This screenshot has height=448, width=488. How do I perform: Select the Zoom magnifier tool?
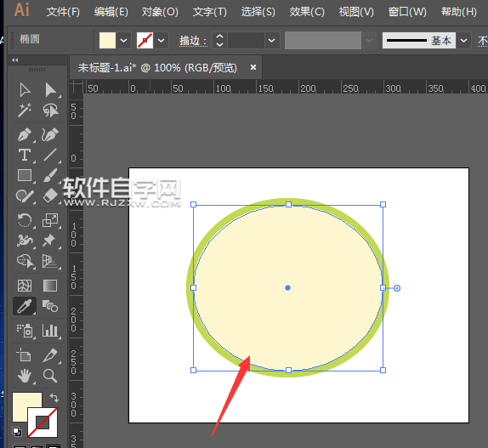[x=50, y=376]
